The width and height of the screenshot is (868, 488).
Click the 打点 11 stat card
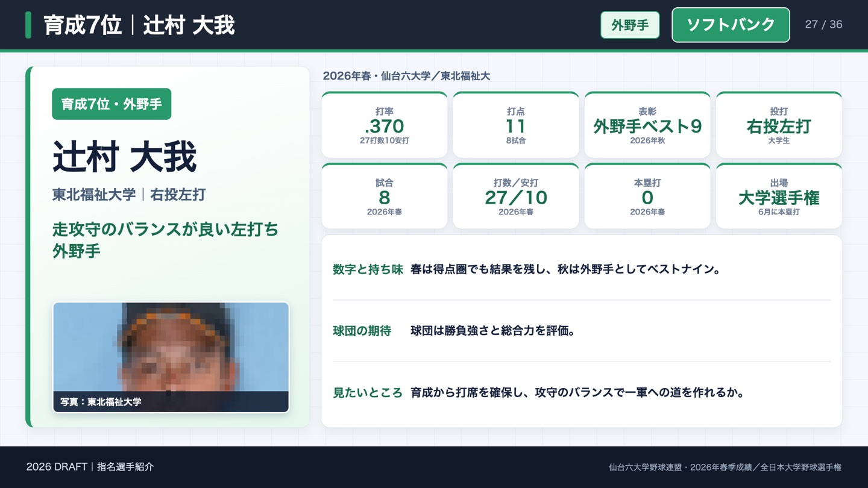click(516, 125)
